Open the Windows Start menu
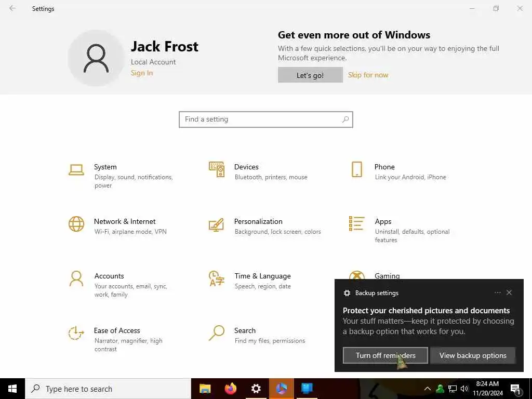 [12, 389]
